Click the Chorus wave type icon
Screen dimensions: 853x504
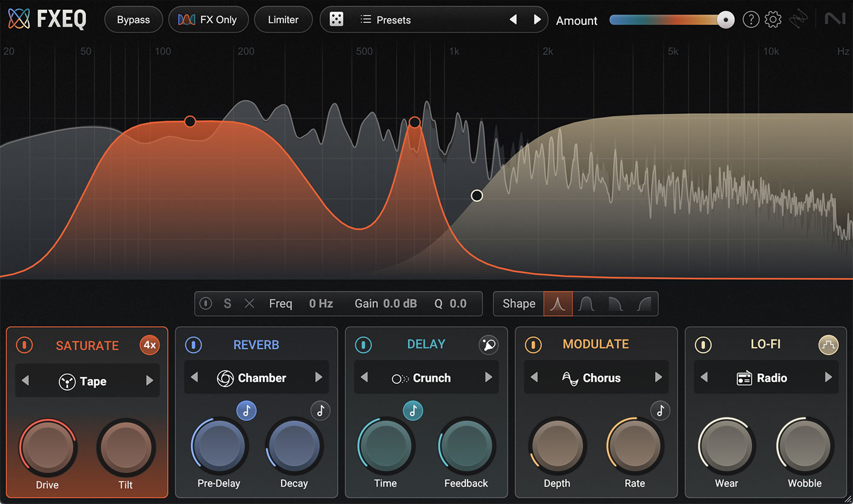point(570,379)
